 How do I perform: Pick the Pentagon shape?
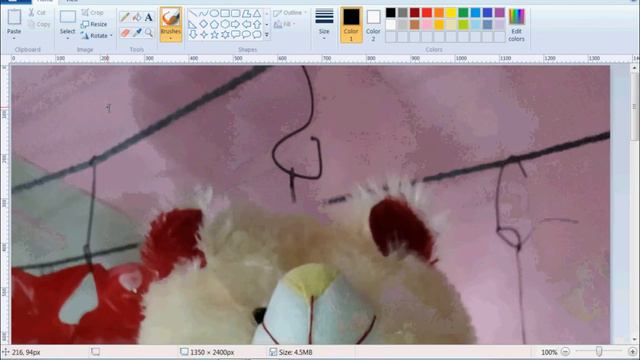[214, 24]
